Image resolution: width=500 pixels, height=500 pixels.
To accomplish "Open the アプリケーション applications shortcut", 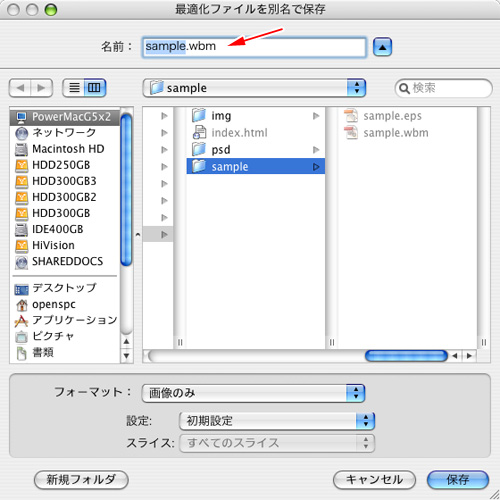I will pos(65,320).
